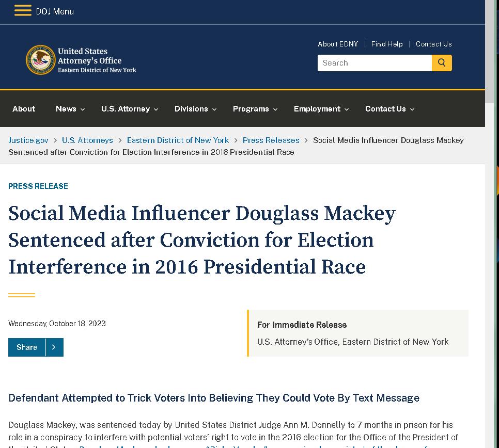
Task: Follow the Find Help link
Action: [387, 44]
